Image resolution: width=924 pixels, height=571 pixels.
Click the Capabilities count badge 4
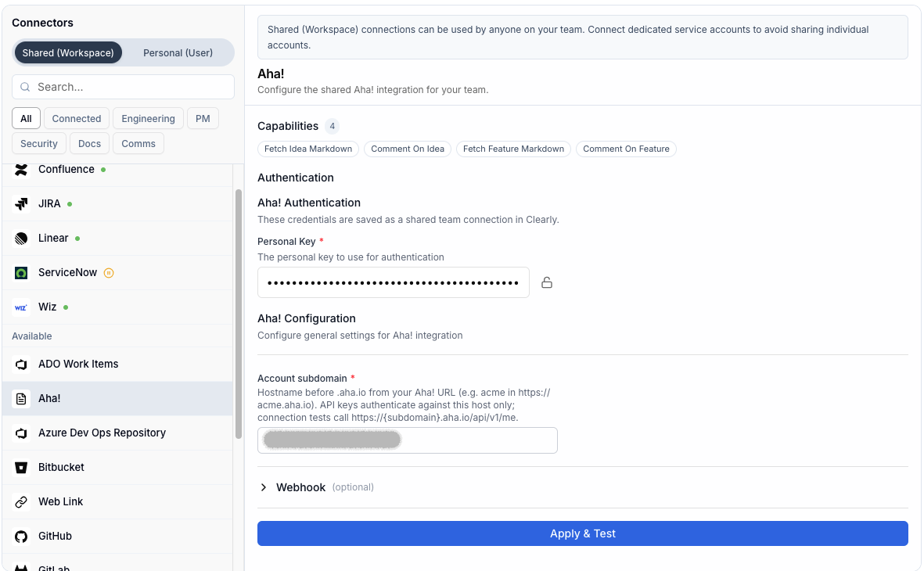click(333, 126)
